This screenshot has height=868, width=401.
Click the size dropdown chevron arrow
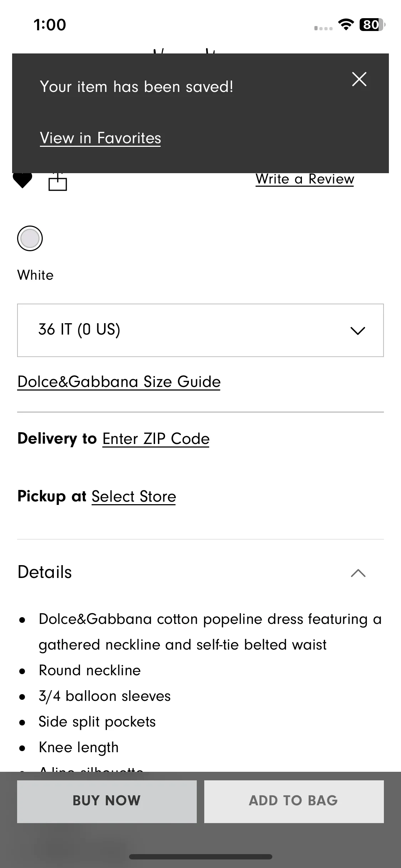pos(358,331)
